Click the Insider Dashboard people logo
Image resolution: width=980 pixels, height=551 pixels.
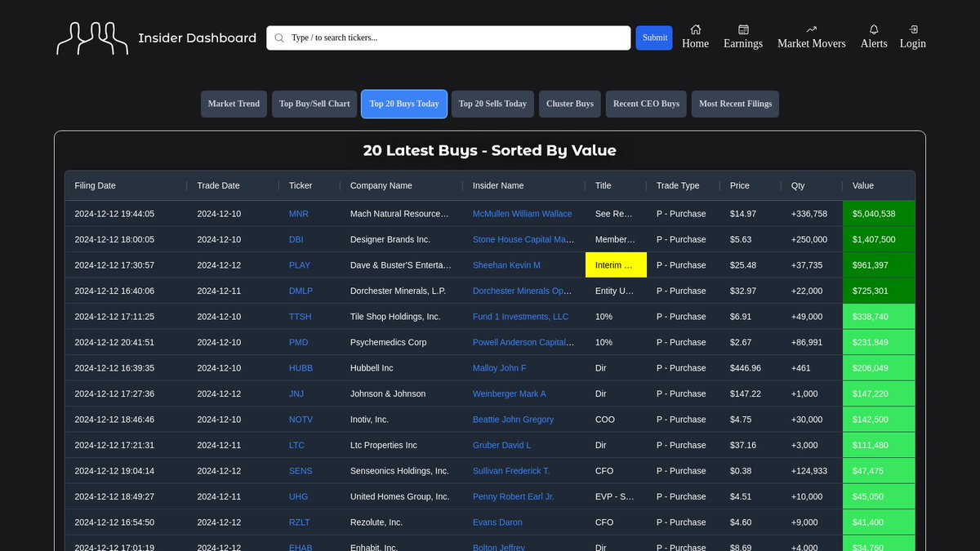click(92, 38)
